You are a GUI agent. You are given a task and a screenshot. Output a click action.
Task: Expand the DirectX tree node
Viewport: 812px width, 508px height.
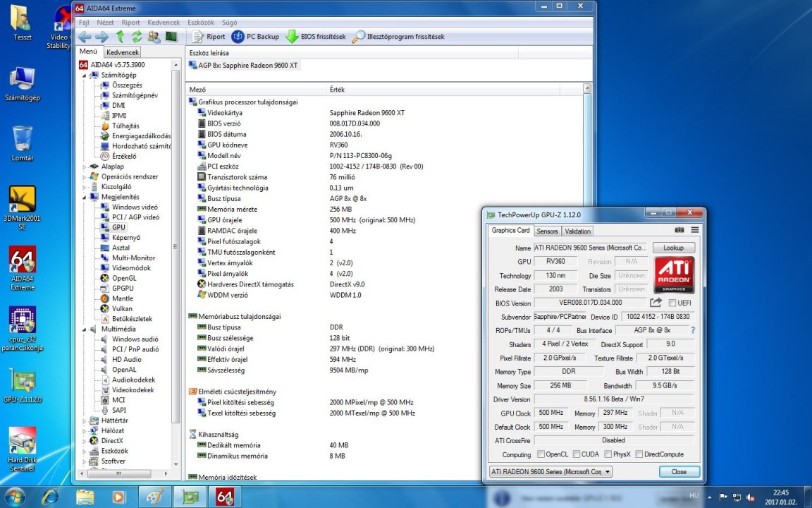point(85,441)
